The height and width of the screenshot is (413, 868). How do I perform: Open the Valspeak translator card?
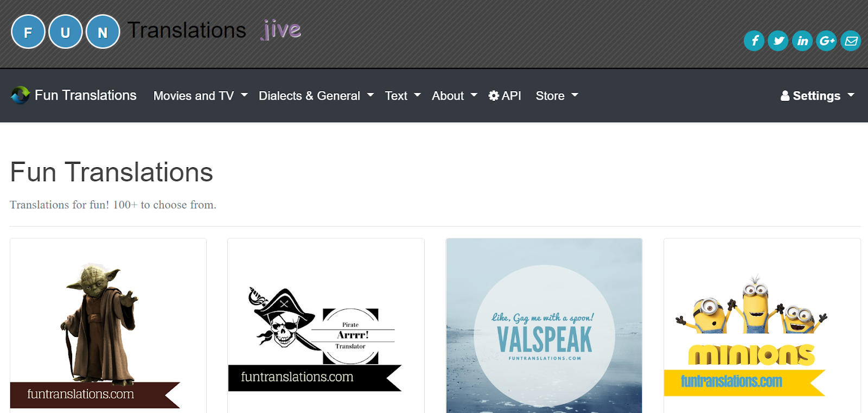[x=544, y=326]
